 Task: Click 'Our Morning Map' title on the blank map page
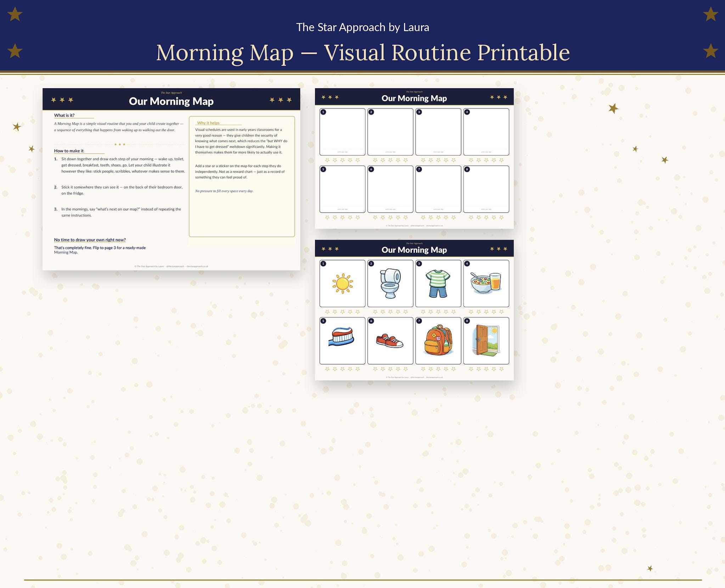pos(414,98)
